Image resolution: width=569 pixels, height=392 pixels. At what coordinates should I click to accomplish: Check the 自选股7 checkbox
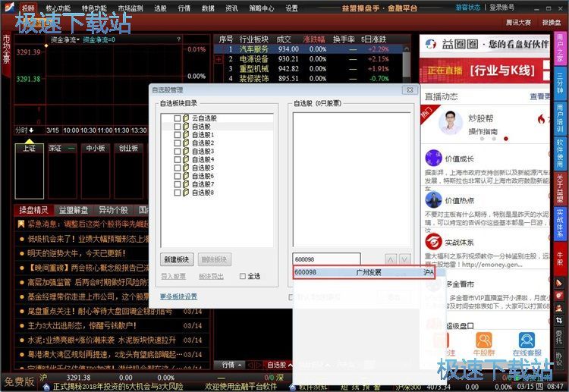coord(178,184)
